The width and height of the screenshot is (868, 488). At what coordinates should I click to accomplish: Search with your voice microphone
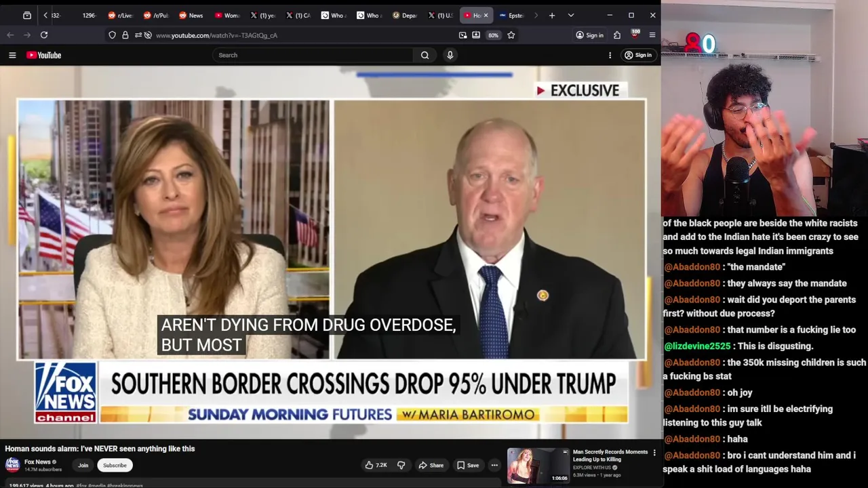450,55
